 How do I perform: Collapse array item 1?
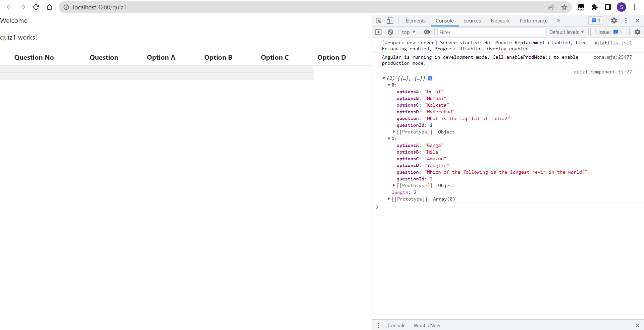[x=389, y=139]
